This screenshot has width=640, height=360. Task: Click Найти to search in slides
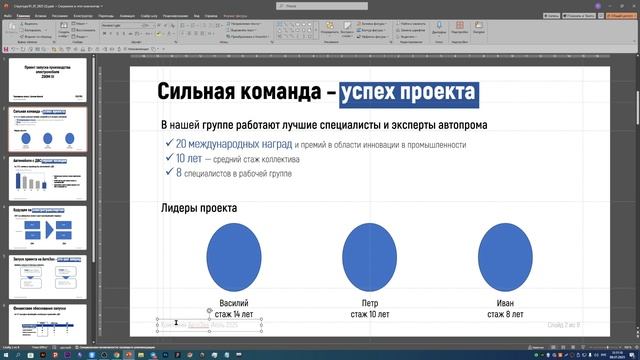click(x=411, y=24)
